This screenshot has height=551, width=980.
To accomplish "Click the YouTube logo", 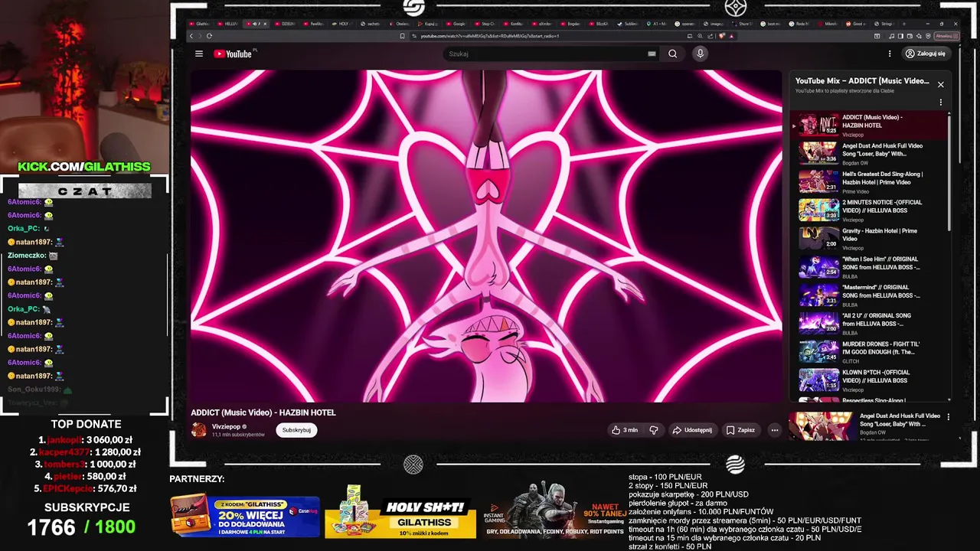I will coord(234,54).
